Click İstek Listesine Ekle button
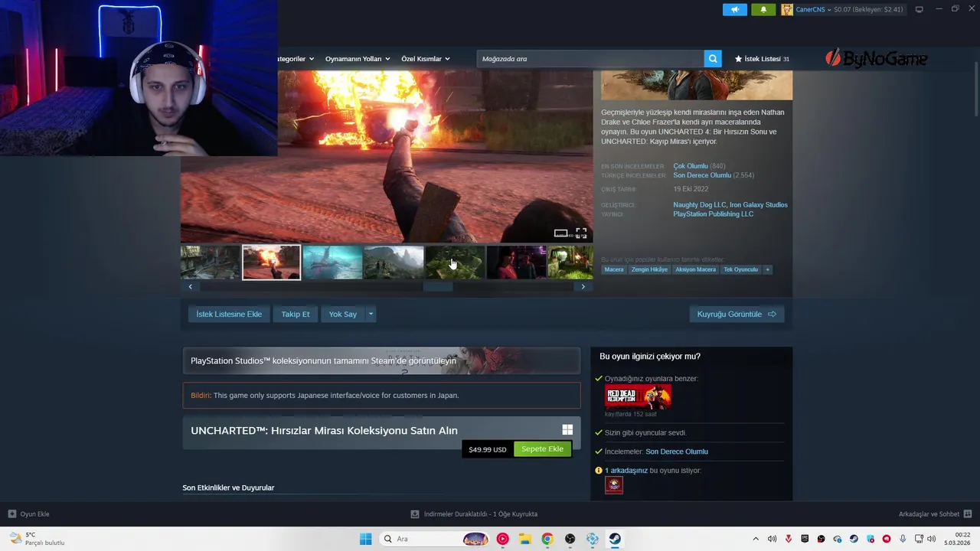This screenshot has height=551, width=980. pyautogui.click(x=229, y=314)
